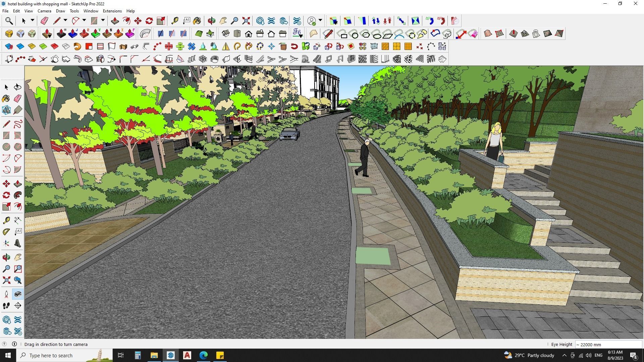Viewport: 644px width, 362px height.
Task: Click the green Joint Push Pull Vector icon
Action: tap(96, 34)
